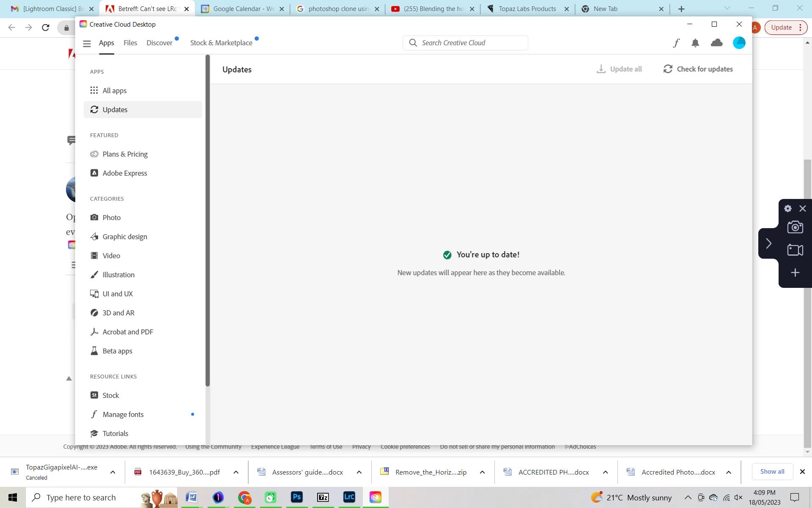The width and height of the screenshot is (812, 508).
Task: Focus the Search Creative Cloud field
Action: pyautogui.click(x=465, y=43)
